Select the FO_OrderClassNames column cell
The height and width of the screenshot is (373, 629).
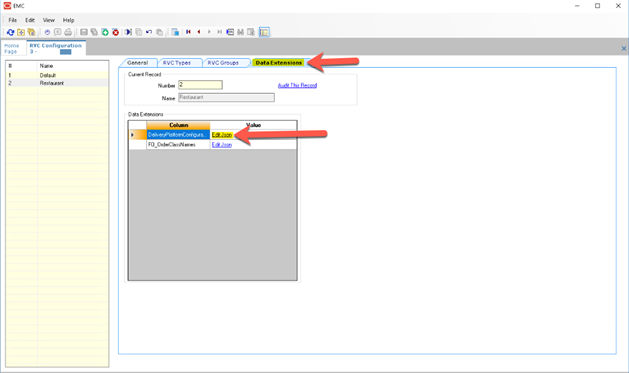click(178, 145)
